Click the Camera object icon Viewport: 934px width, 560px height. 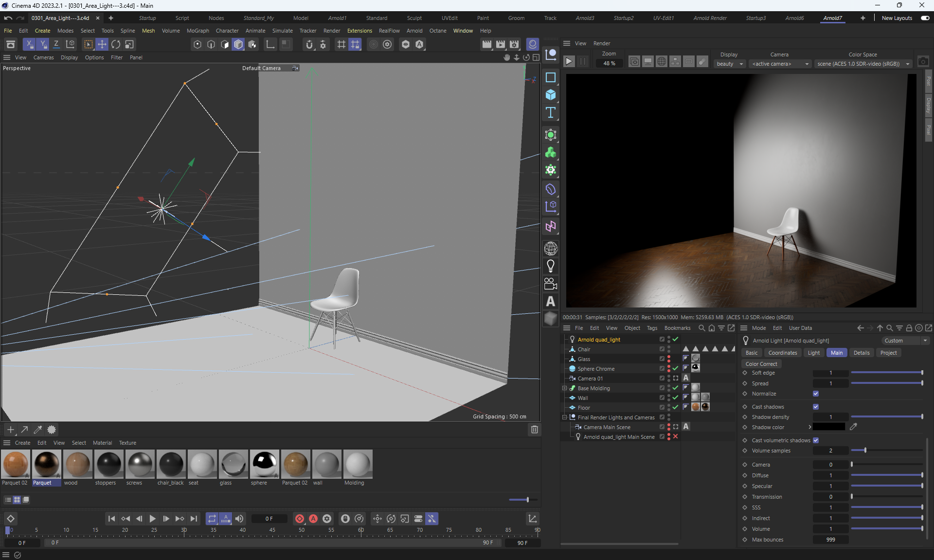pyautogui.click(x=550, y=284)
